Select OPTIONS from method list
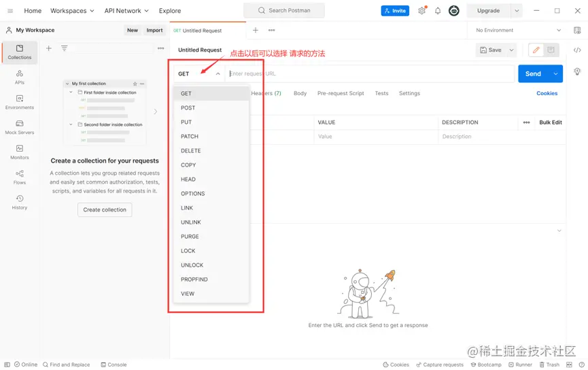 211,193
